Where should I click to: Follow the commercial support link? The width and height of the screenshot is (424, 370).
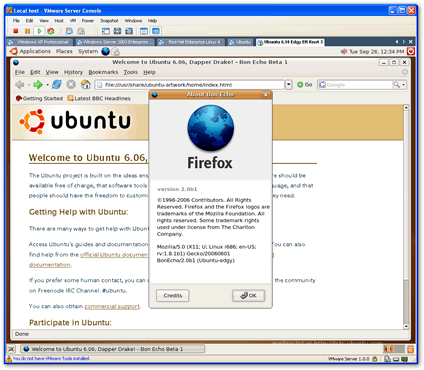(x=112, y=306)
